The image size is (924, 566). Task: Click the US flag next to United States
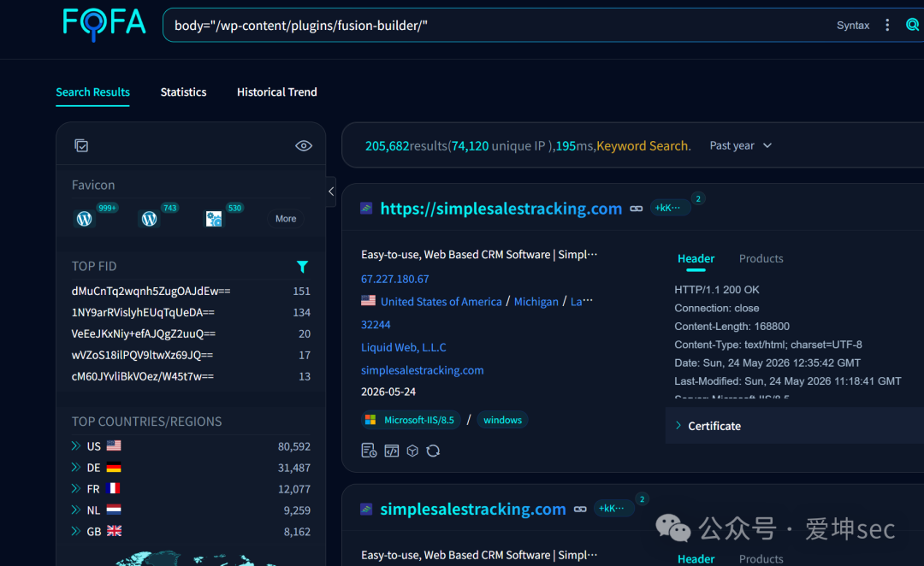tap(368, 300)
